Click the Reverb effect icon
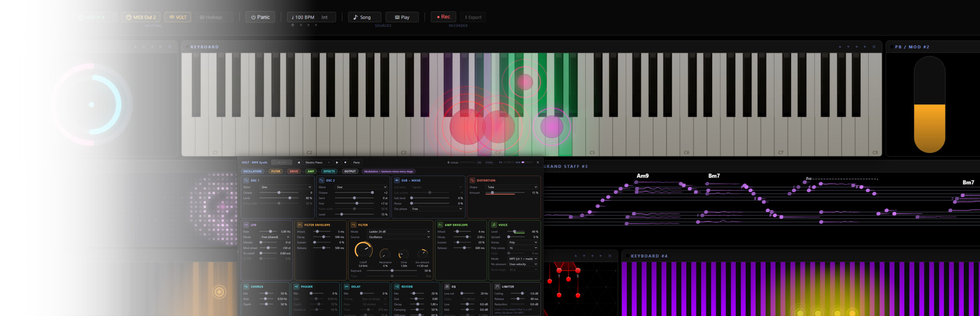 397,286
